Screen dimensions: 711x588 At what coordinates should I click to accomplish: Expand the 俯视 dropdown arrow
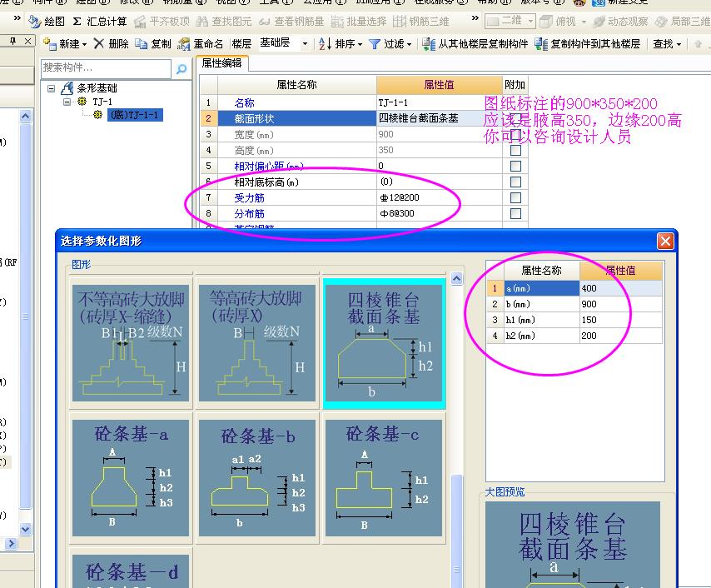[x=584, y=22]
